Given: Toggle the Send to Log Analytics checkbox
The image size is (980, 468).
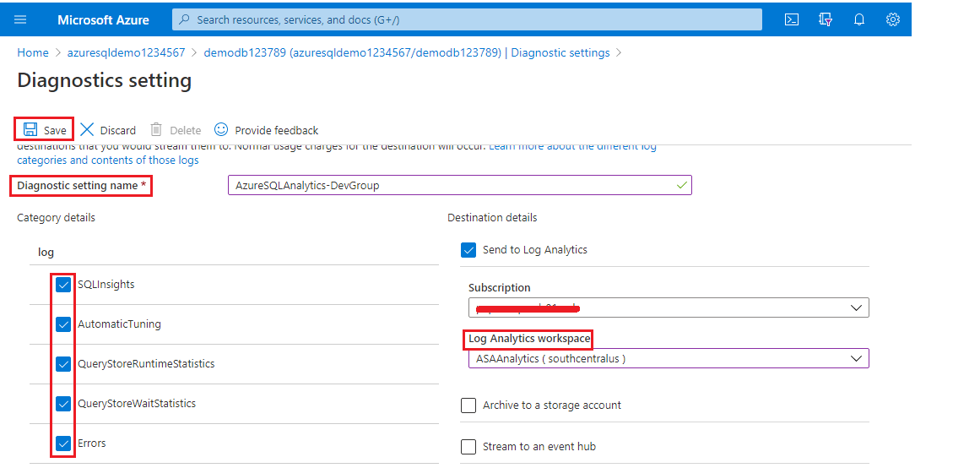Looking at the screenshot, I should click(x=468, y=250).
